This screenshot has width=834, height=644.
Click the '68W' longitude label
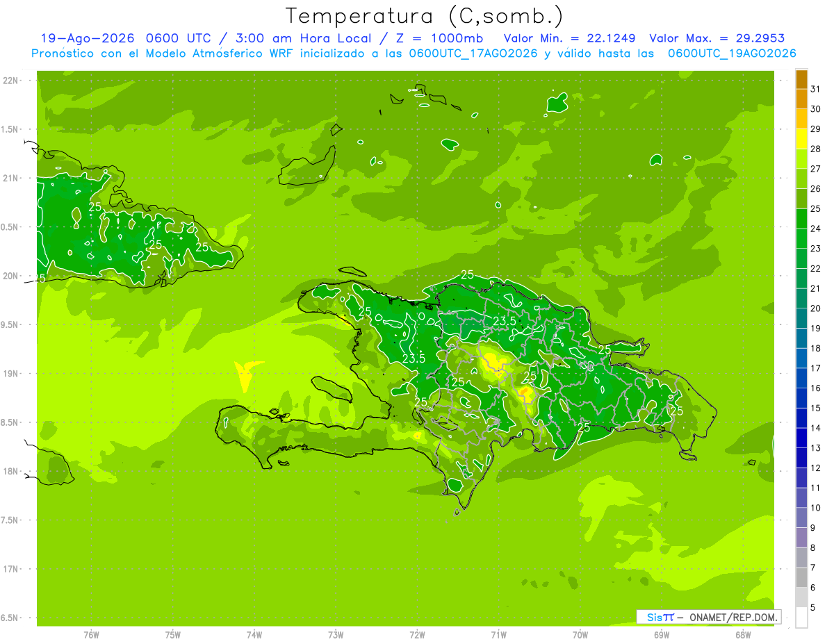pos(742,635)
